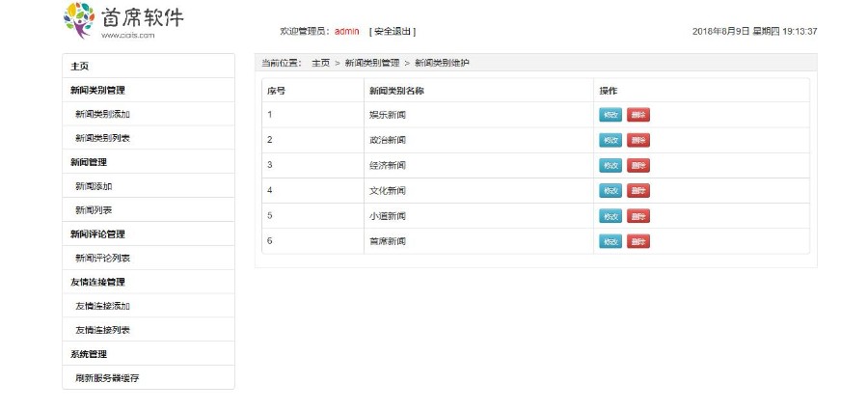Click 刷新服务器缓存 in sidebar
Viewport: 868px width, 411px height.
pos(149,378)
